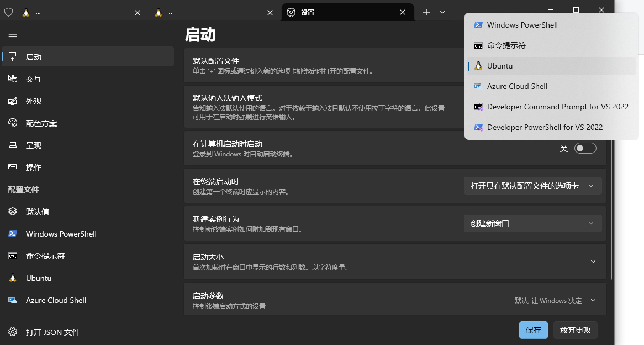Open the new tab profile dropdown chevron

[442, 12]
